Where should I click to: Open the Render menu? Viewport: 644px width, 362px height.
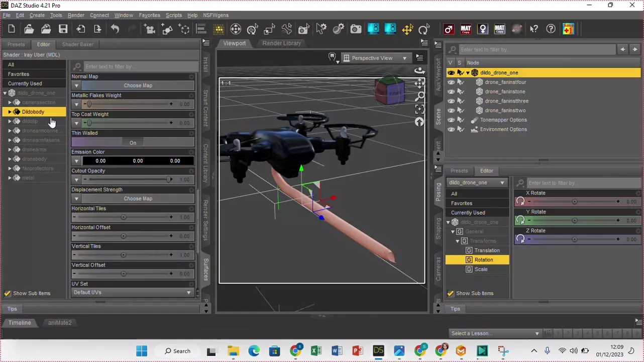pyautogui.click(x=76, y=15)
